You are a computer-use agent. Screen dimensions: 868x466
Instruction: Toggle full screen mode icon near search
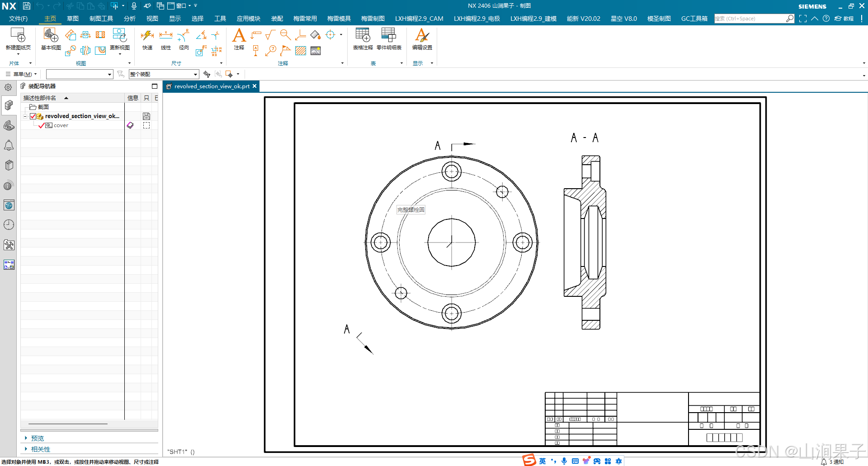click(802, 19)
